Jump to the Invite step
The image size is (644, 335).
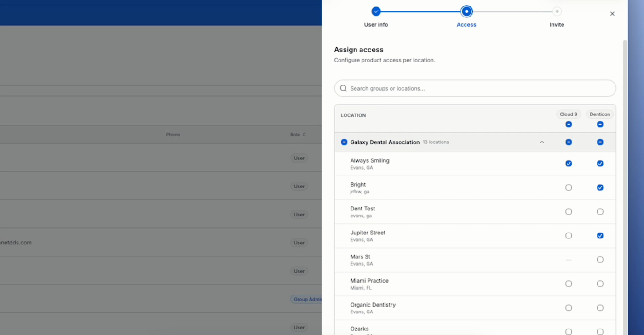click(557, 11)
